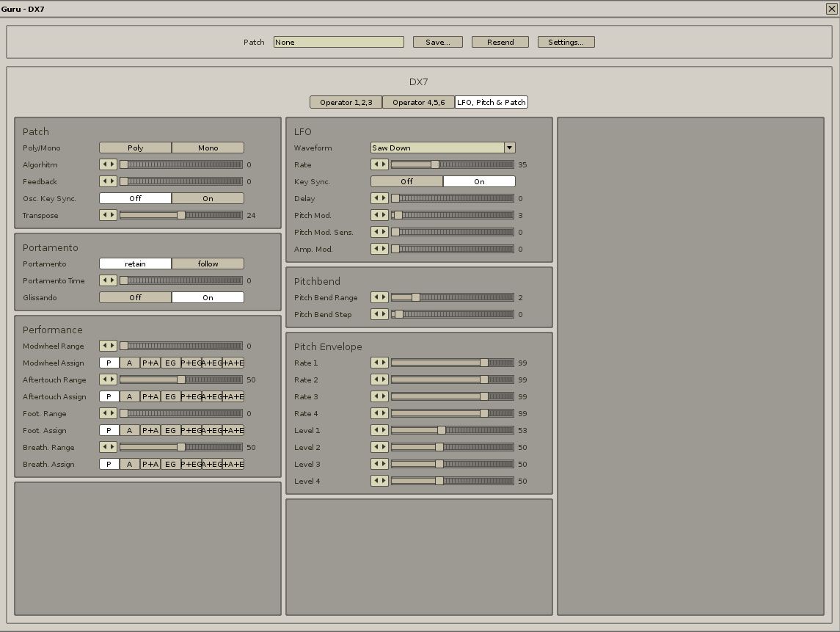This screenshot has width=840, height=632.
Task: Click the Modwheel Range stepper arrows
Action: pos(109,346)
